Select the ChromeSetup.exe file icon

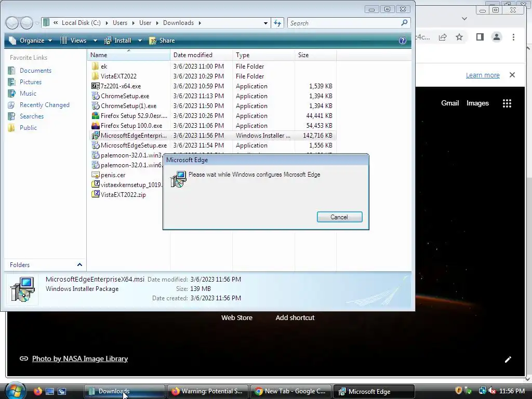coord(96,96)
